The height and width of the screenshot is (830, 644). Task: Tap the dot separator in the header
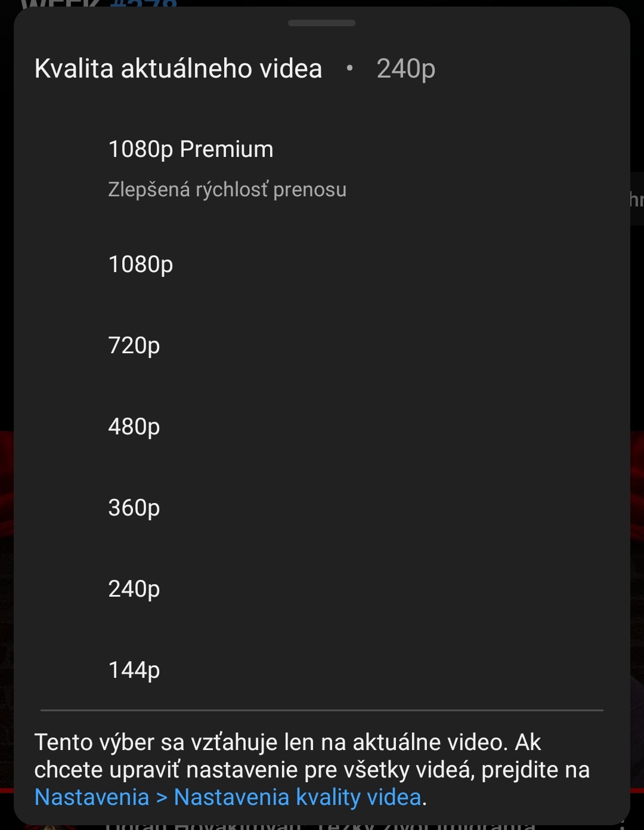coord(349,69)
